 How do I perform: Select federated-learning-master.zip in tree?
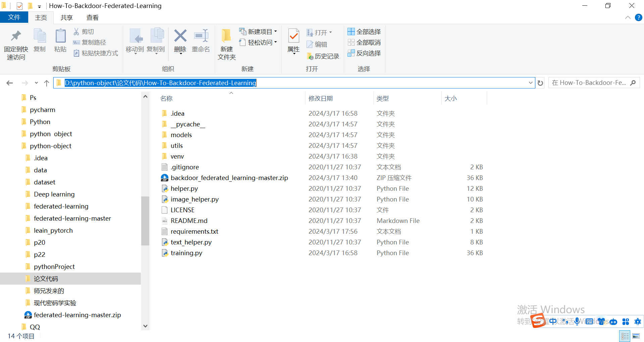click(77, 315)
